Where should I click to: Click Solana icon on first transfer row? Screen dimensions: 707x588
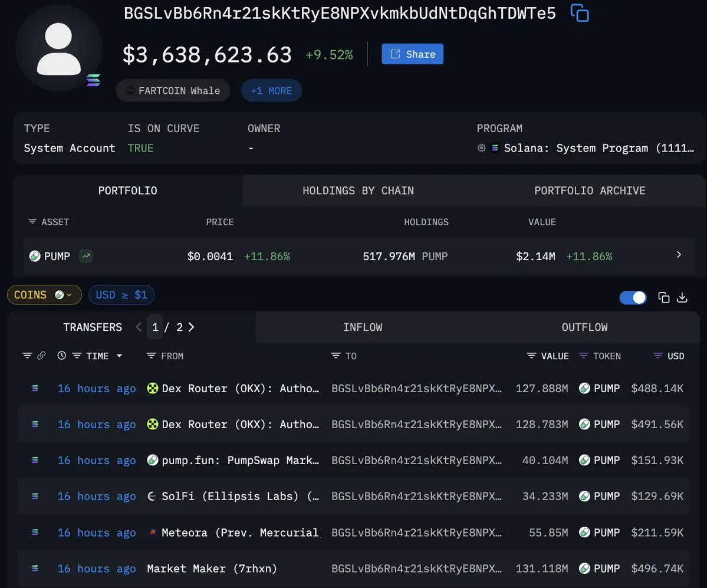(x=35, y=388)
